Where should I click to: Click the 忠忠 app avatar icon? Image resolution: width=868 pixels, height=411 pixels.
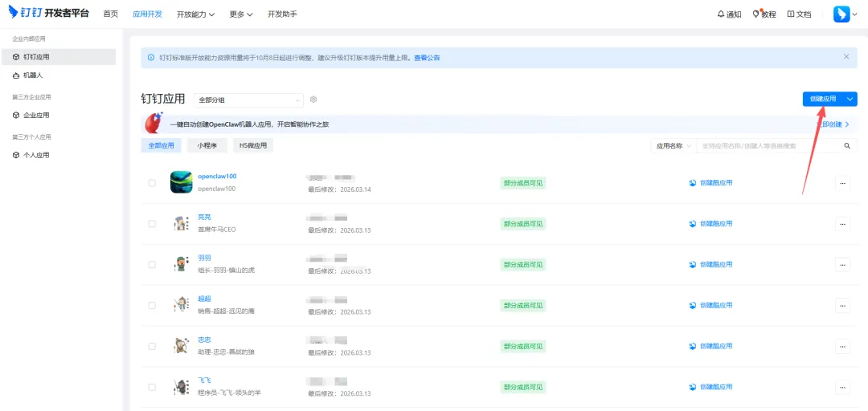(181, 346)
